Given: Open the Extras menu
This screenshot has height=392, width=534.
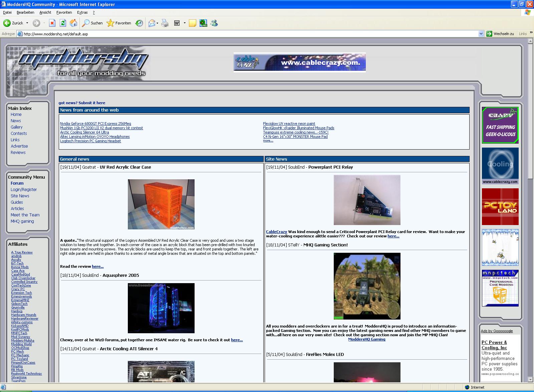Looking at the screenshot, I should pos(82,12).
